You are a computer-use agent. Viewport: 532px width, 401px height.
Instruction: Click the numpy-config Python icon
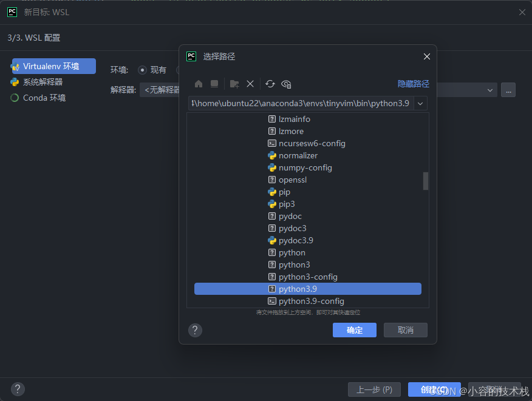tap(271, 168)
